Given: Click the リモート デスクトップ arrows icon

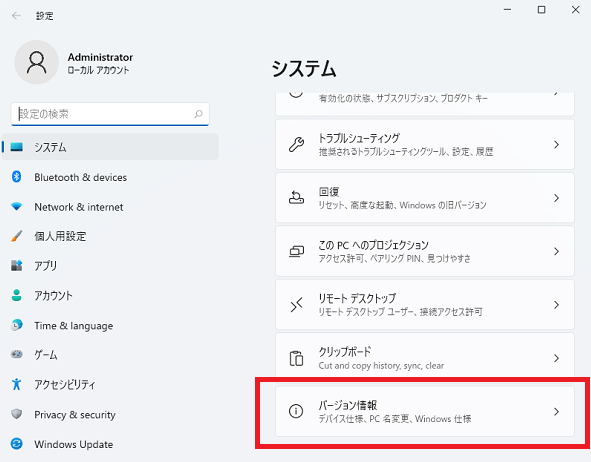Looking at the screenshot, I should click(x=296, y=304).
